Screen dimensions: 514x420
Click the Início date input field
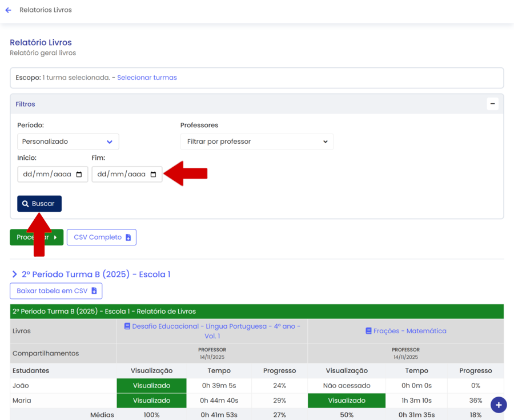(x=46, y=175)
